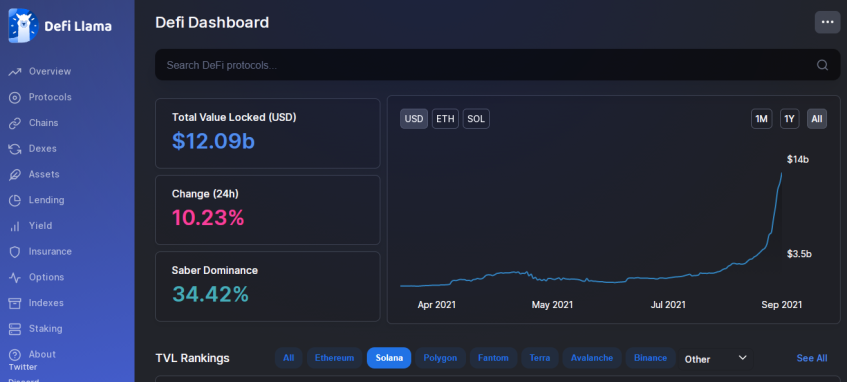Image resolution: width=847 pixels, height=382 pixels.
Task: Go to Protocols in sidebar
Action: (x=50, y=97)
